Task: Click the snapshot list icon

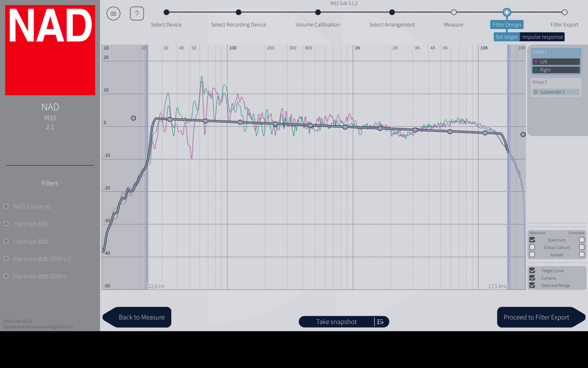Action: [380, 322]
